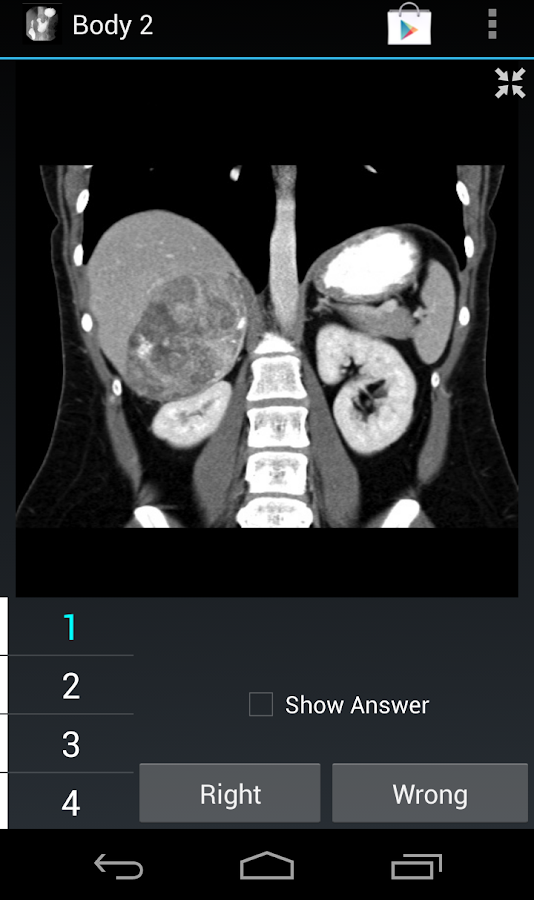Mark the answer as Wrong
The width and height of the screenshot is (534, 900).
coord(430,793)
